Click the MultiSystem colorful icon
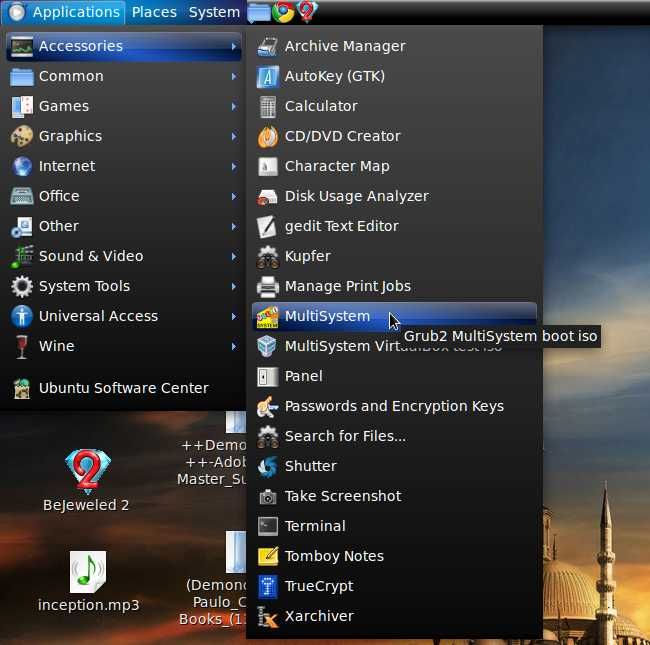 (x=267, y=317)
